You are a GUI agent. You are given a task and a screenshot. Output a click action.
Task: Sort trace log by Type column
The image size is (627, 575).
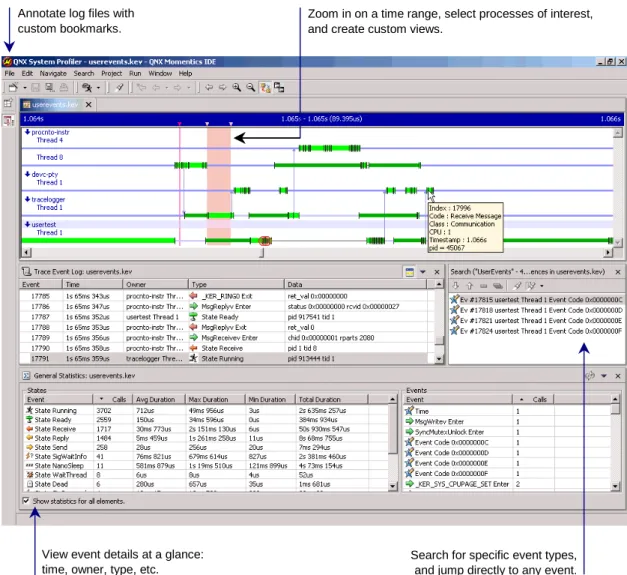236,284
